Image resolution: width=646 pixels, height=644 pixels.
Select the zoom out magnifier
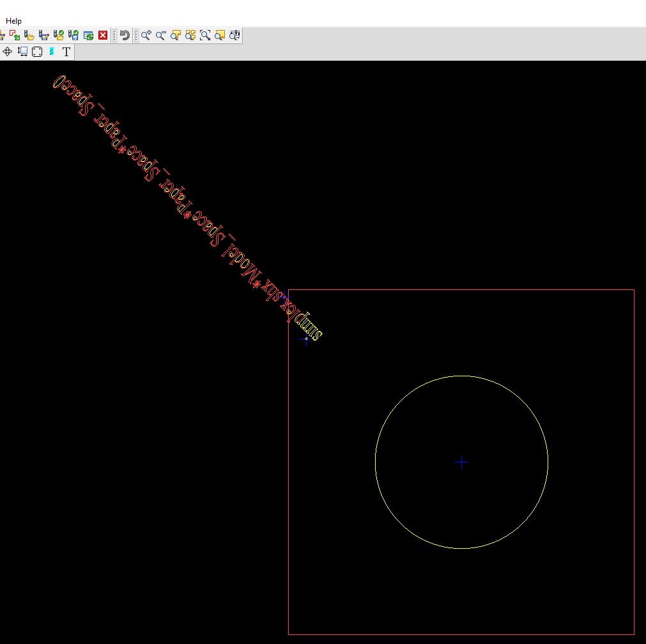[160, 35]
